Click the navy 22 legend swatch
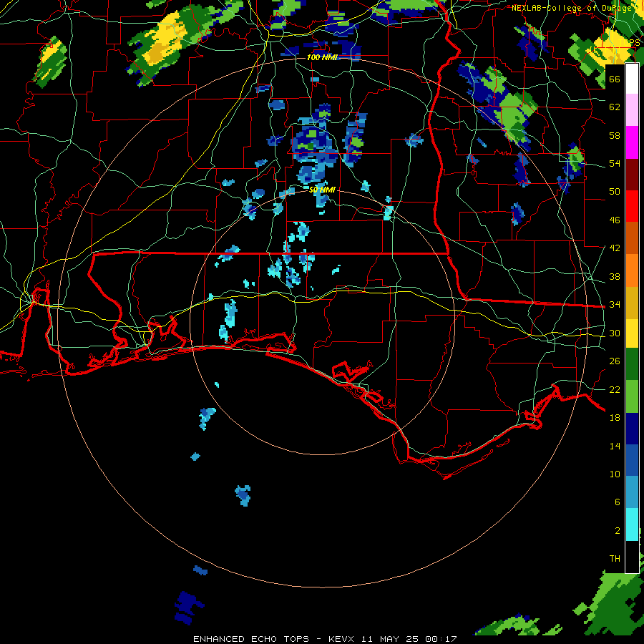This screenshot has height=644, width=644. tap(632, 429)
